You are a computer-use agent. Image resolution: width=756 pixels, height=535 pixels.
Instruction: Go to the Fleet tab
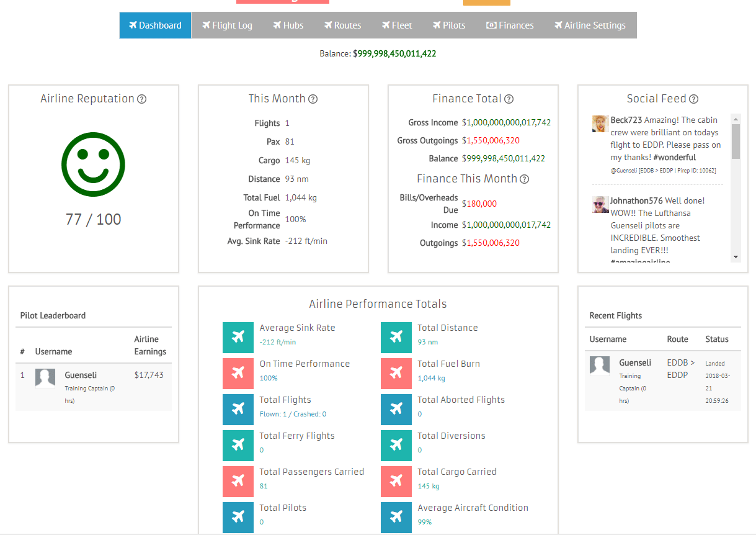pos(396,25)
